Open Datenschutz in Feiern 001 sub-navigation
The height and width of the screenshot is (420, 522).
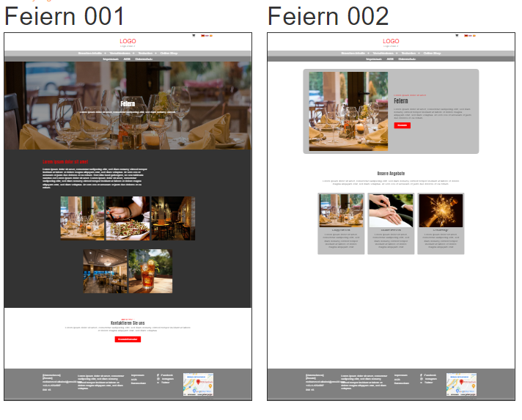(144, 59)
